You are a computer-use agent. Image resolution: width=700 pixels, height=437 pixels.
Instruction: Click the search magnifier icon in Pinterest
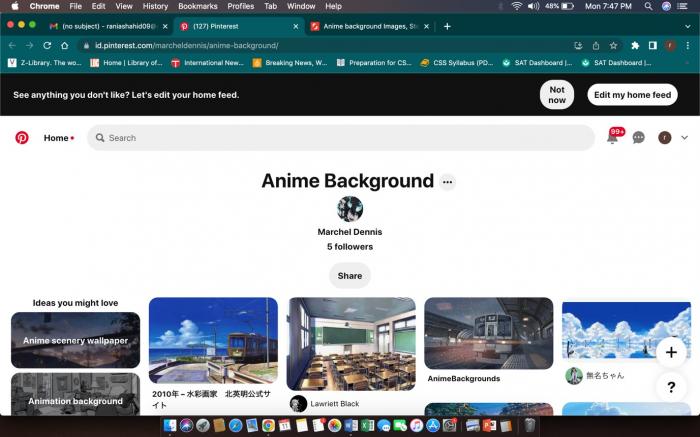tap(100, 137)
